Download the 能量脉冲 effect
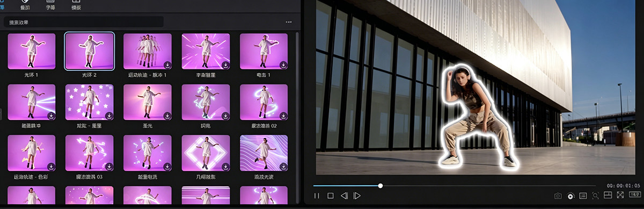The width and height of the screenshot is (644, 209). click(x=51, y=116)
